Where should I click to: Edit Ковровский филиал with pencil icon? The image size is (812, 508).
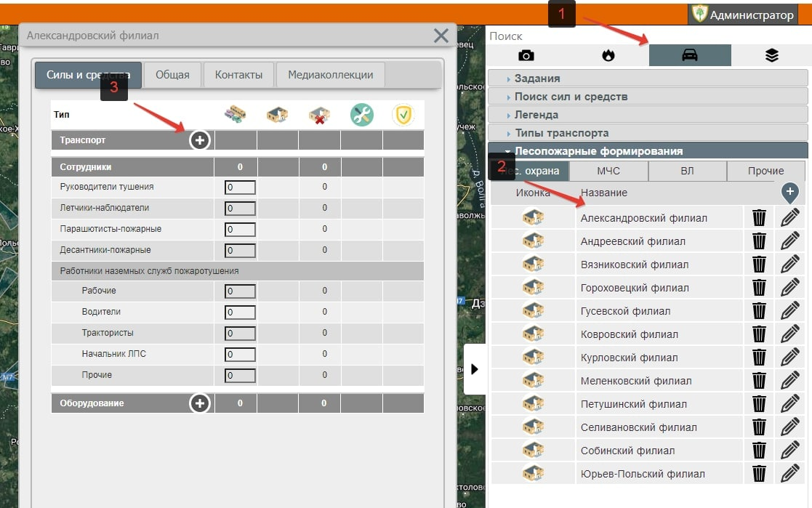coord(789,334)
